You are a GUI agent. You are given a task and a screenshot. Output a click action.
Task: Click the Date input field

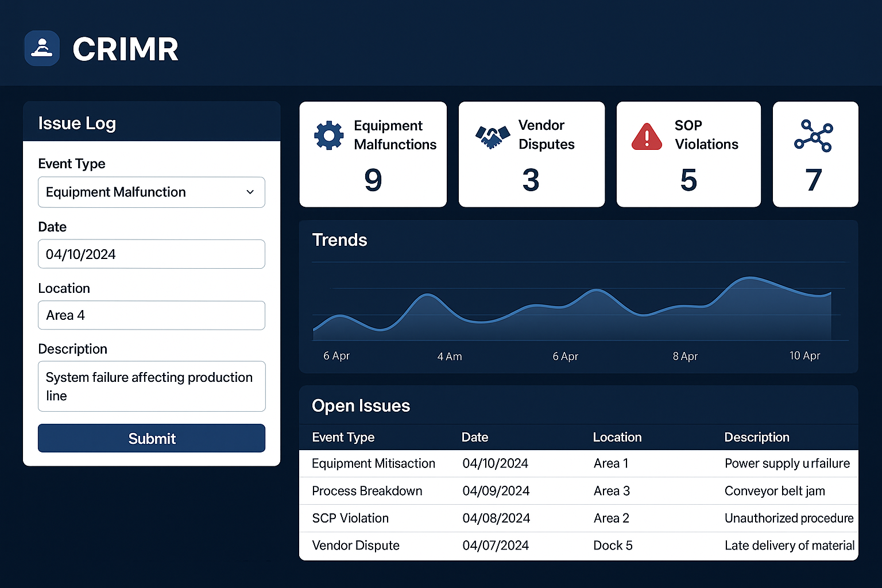pyautogui.click(x=152, y=254)
